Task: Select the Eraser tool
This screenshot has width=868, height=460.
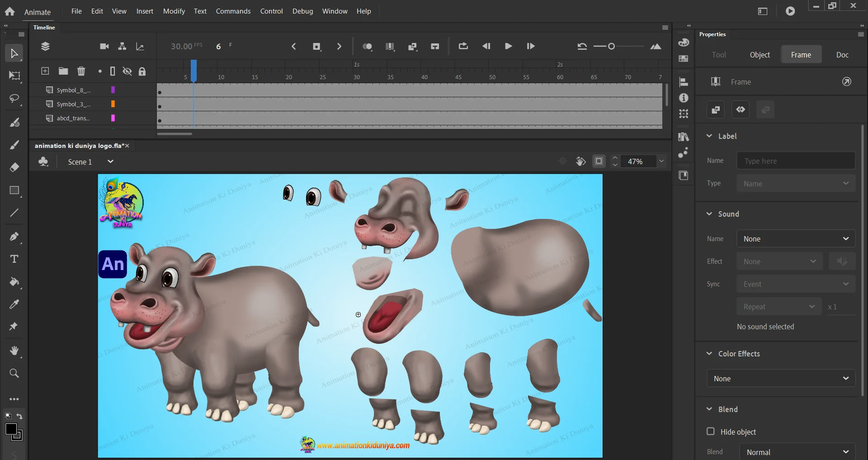Action: [x=14, y=167]
